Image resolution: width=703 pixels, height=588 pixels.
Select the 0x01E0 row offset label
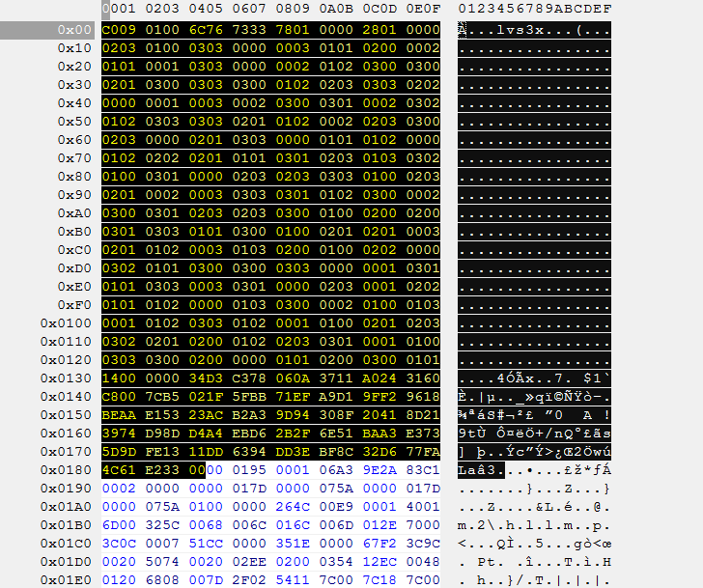tap(66, 580)
